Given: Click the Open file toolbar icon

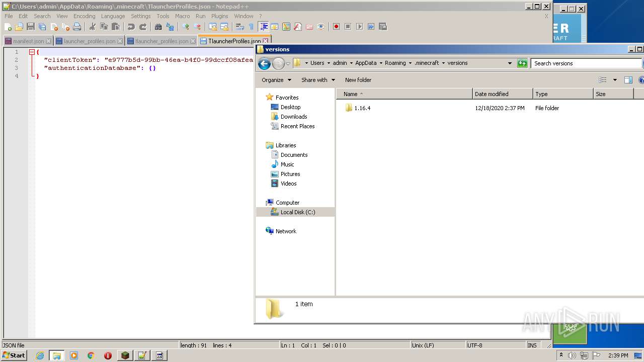Looking at the screenshot, I should (19, 27).
